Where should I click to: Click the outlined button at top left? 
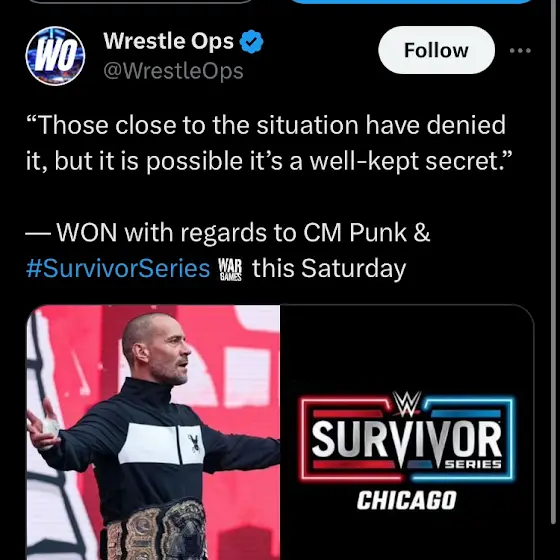(x=140, y=1)
